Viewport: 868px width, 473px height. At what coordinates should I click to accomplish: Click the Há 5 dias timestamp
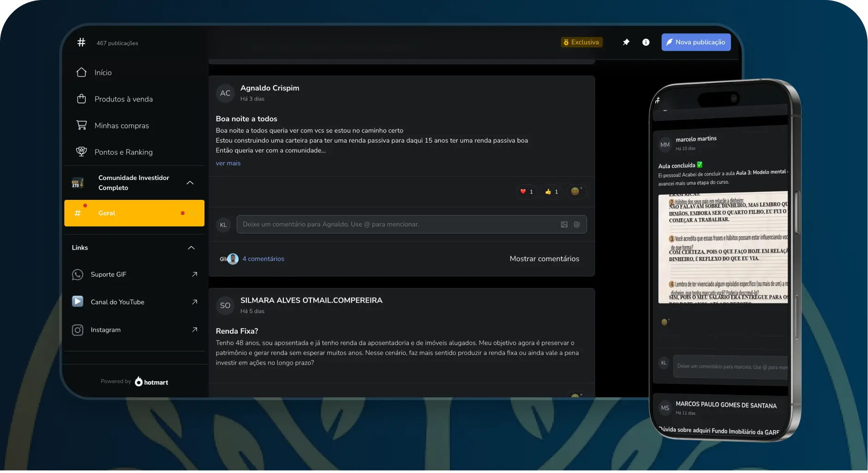pos(252,311)
